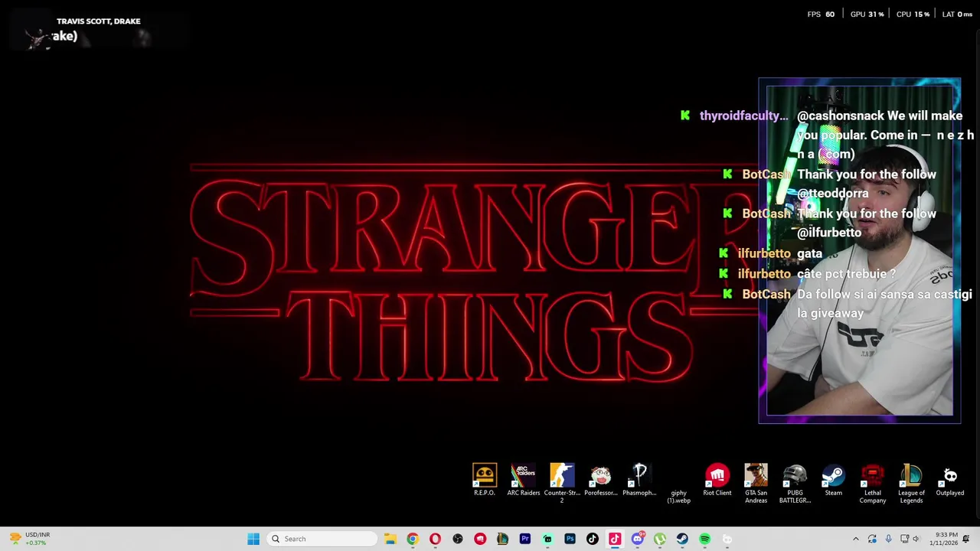980x551 pixels.
Task: Open the Outplayed desktop shortcut
Action: 950,481
